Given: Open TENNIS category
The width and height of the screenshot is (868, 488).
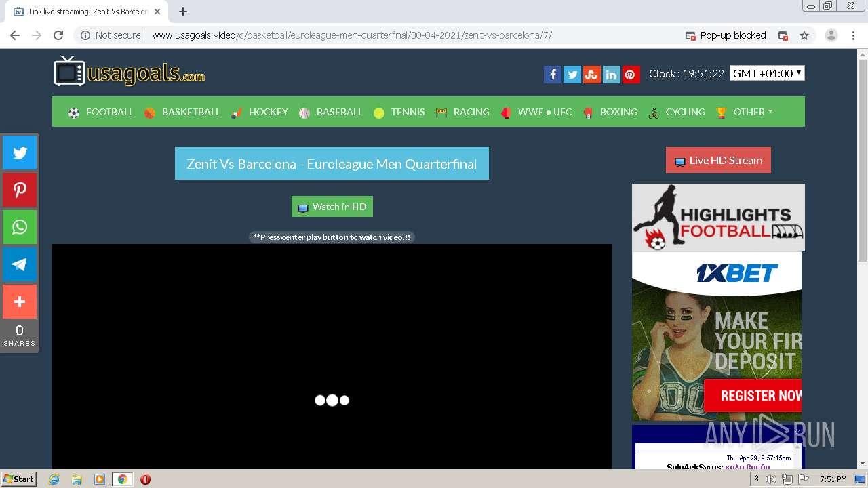Looking at the screenshot, I should 399,112.
